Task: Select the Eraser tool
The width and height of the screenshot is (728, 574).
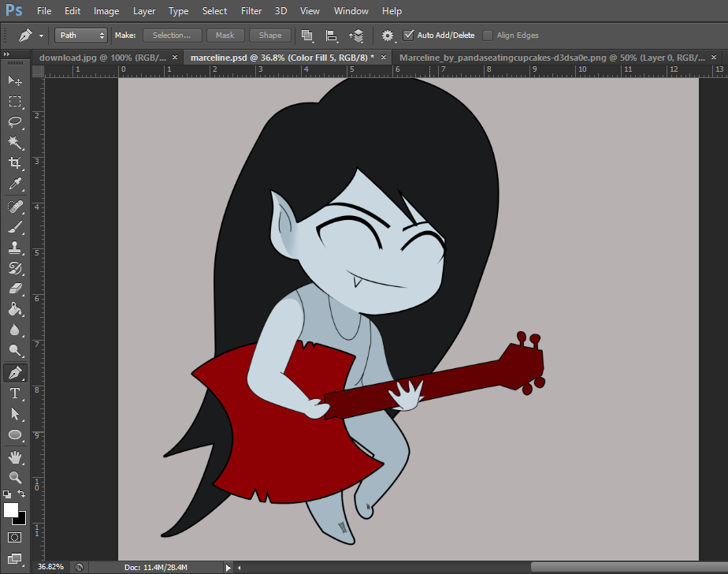Action: click(15, 289)
